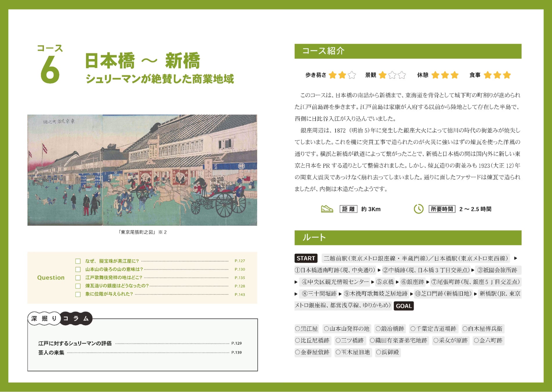
Task: Click route stop ⑤京橋
Action: [x=385, y=282]
